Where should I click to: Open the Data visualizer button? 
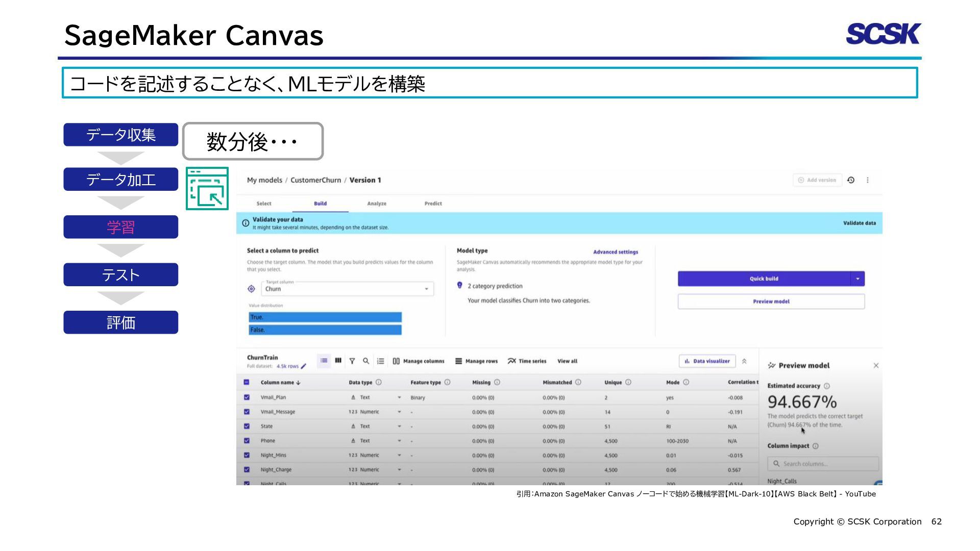[x=707, y=361]
